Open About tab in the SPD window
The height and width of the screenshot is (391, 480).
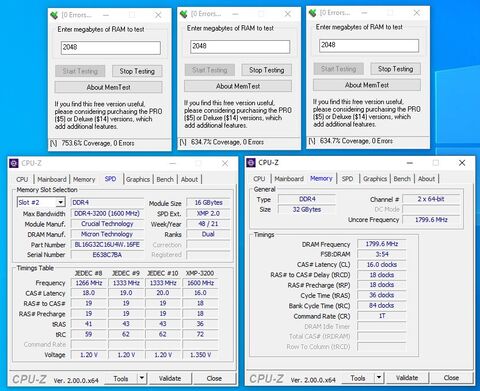[x=189, y=179]
